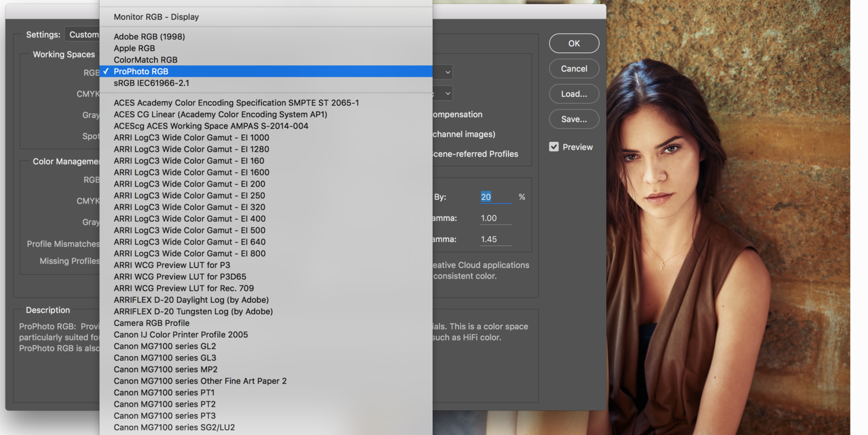Select the Desaturate By percentage field showing 20
This screenshot has height=435, width=868.
tap(495, 197)
